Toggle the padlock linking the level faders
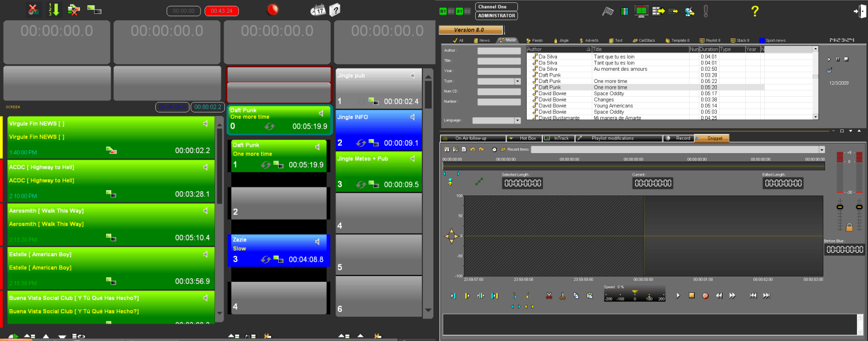This screenshot has height=341, width=868. click(849, 227)
